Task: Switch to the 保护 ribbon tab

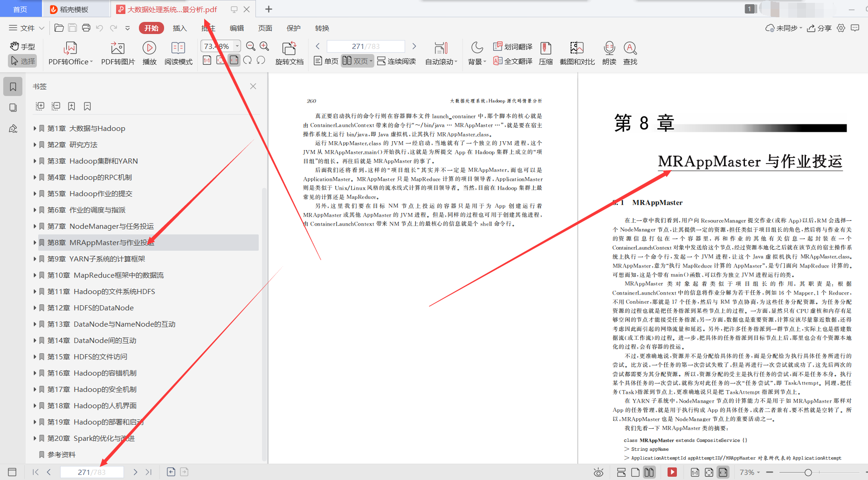Action: point(294,28)
